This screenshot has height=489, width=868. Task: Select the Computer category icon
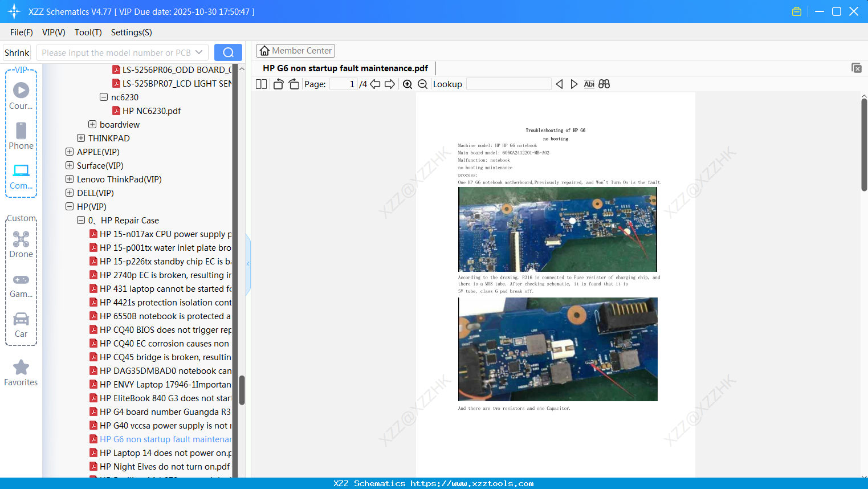[21, 176]
